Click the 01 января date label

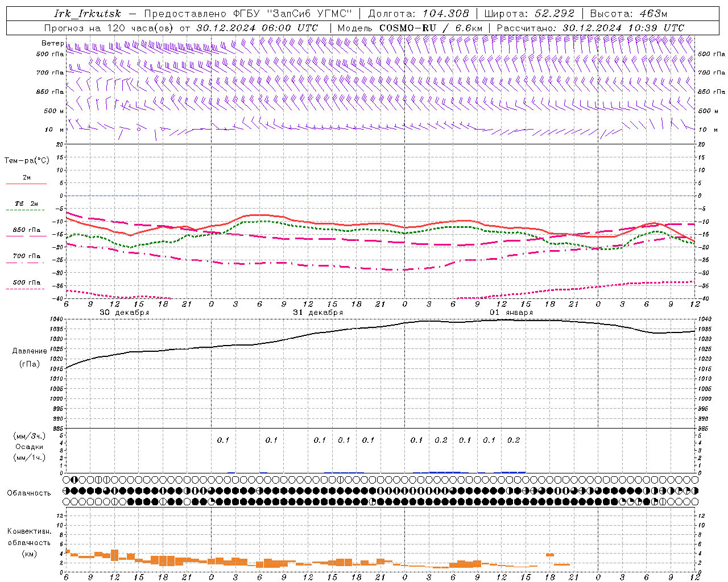click(511, 313)
